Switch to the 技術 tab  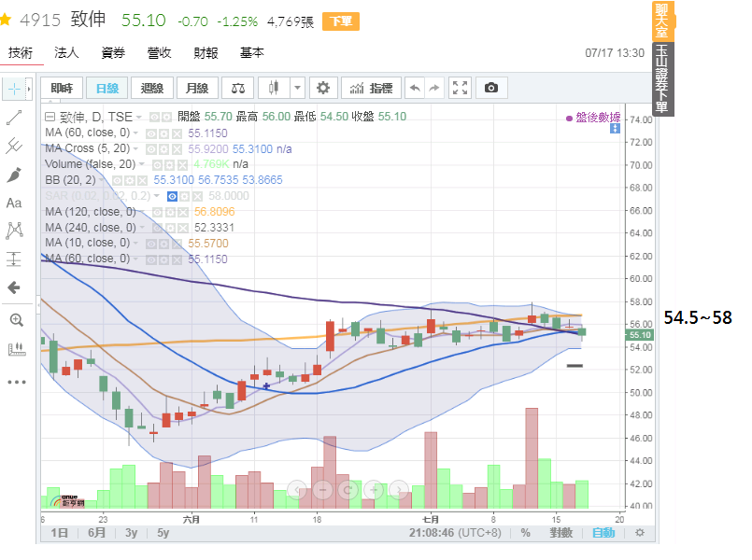point(21,52)
